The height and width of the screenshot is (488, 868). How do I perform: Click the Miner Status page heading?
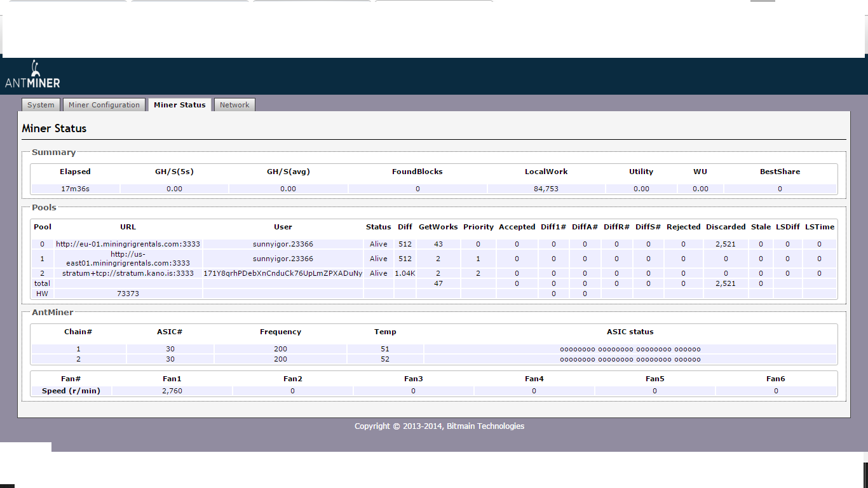(54, 128)
